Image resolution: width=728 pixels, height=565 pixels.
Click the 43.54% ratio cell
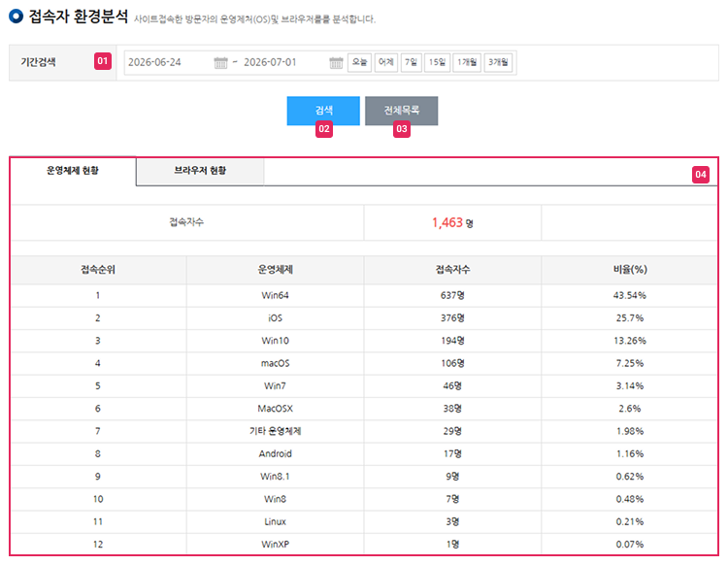[x=630, y=296]
